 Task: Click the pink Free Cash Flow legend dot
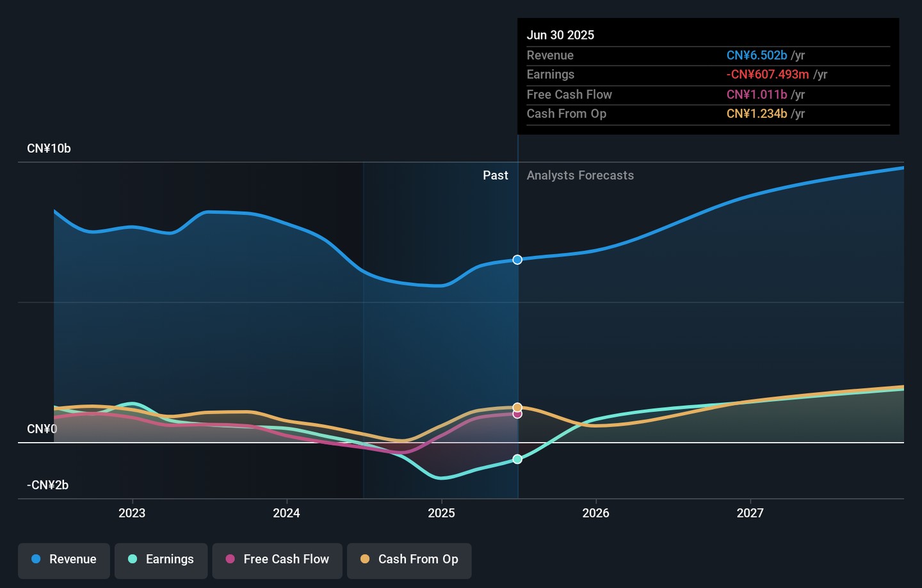pyautogui.click(x=230, y=559)
